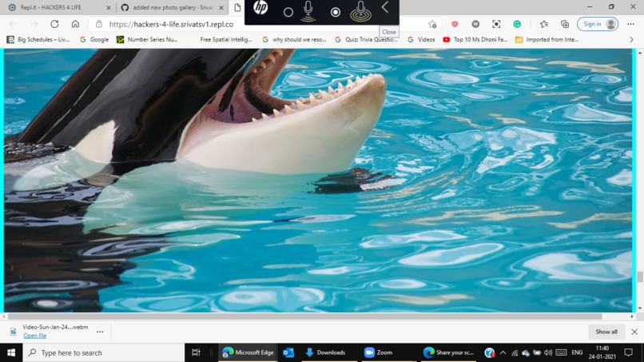644x362 pixels.
Task: Open the 'Share your sc...' Edge window
Action: [448, 352]
